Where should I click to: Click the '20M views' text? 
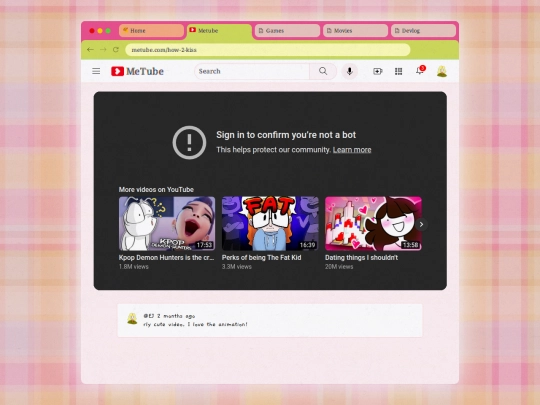[x=339, y=267]
